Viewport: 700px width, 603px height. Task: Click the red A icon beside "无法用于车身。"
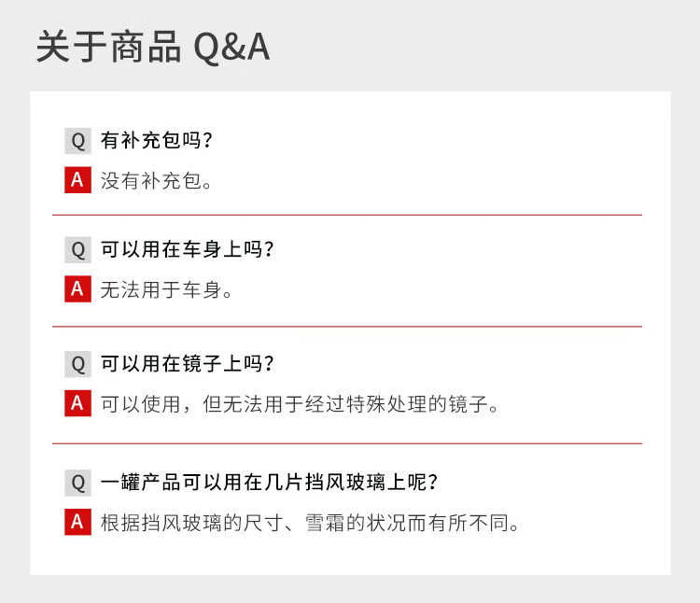[x=77, y=290]
